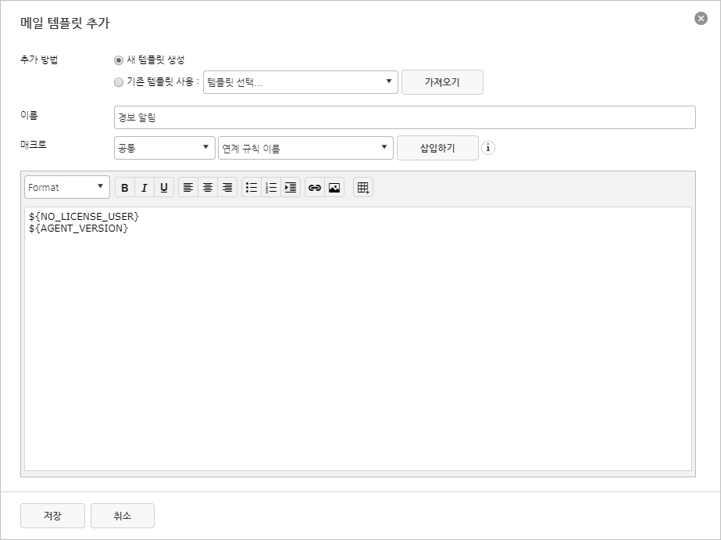Align text to the left
721x540 pixels.
(x=188, y=187)
